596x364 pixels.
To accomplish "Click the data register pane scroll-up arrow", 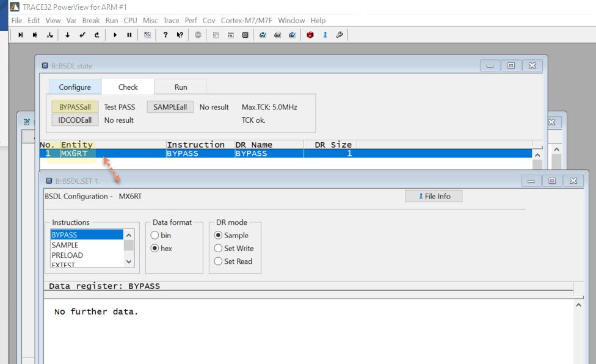I will [x=578, y=305].
